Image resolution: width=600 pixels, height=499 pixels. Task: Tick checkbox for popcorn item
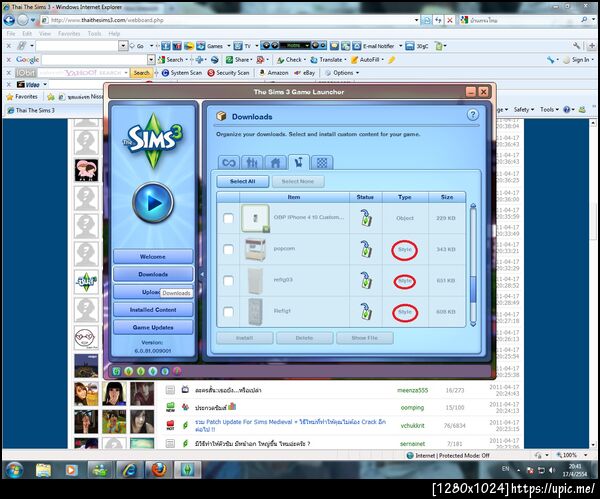point(228,250)
